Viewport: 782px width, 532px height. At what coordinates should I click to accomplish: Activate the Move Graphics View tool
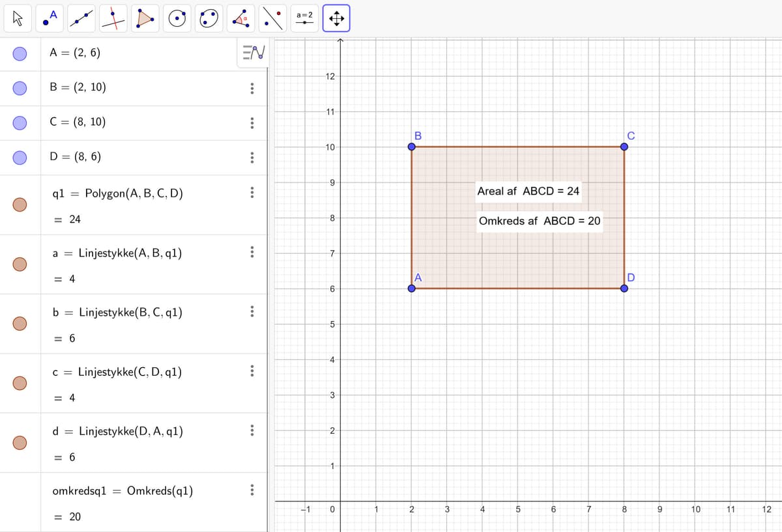coord(336,18)
